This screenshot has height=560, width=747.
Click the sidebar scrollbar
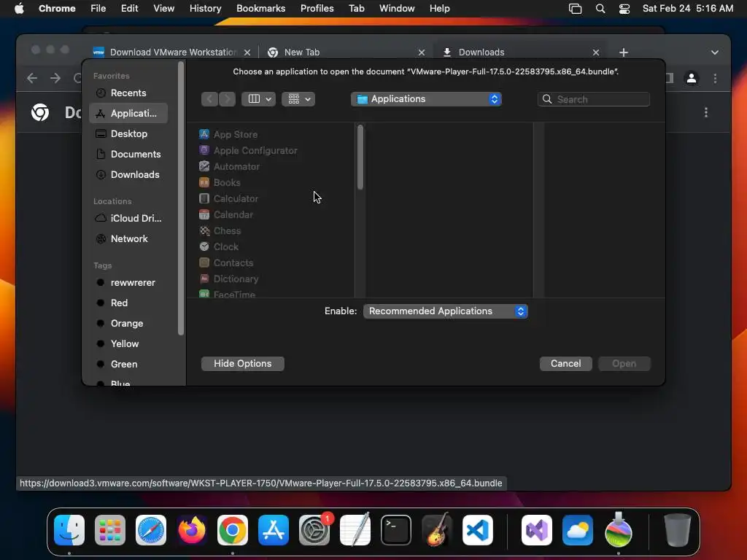click(x=181, y=200)
